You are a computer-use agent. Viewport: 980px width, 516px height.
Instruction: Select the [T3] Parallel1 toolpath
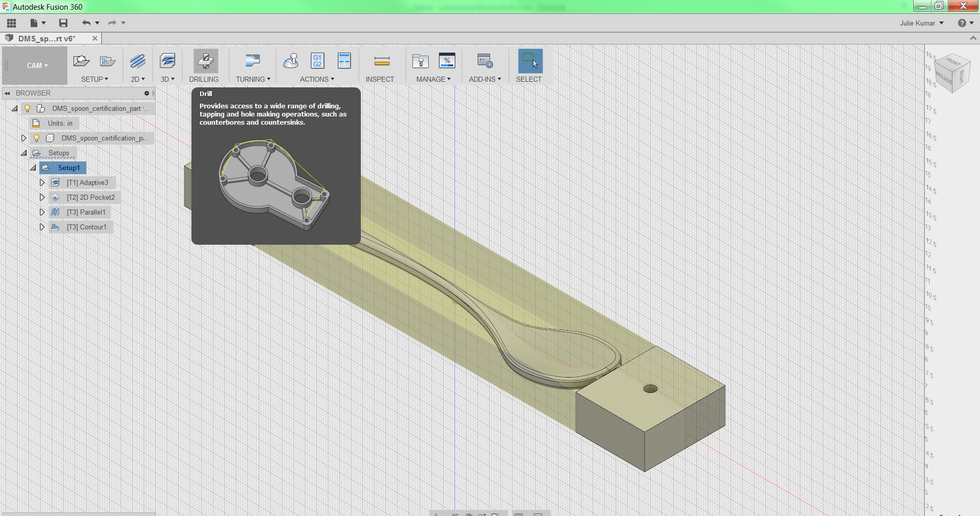click(86, 212)
